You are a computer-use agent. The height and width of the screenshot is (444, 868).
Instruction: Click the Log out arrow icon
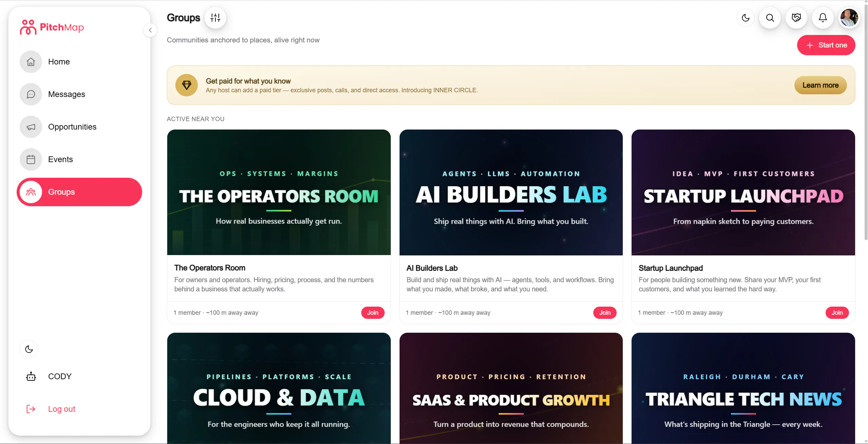[31, 409]
